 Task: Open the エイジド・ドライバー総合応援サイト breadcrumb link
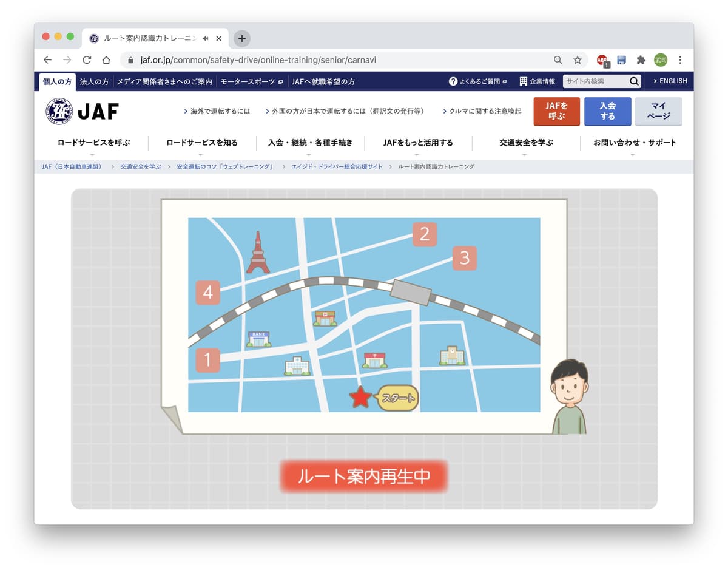(x=338, y=166)
